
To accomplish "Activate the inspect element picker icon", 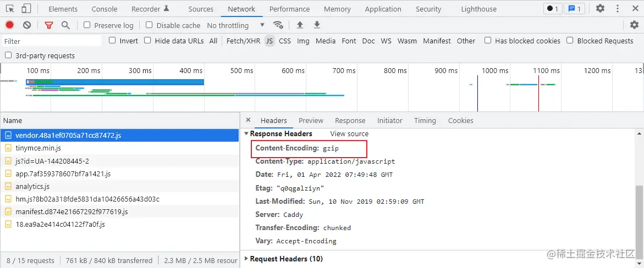I will [x=10, y=9].
